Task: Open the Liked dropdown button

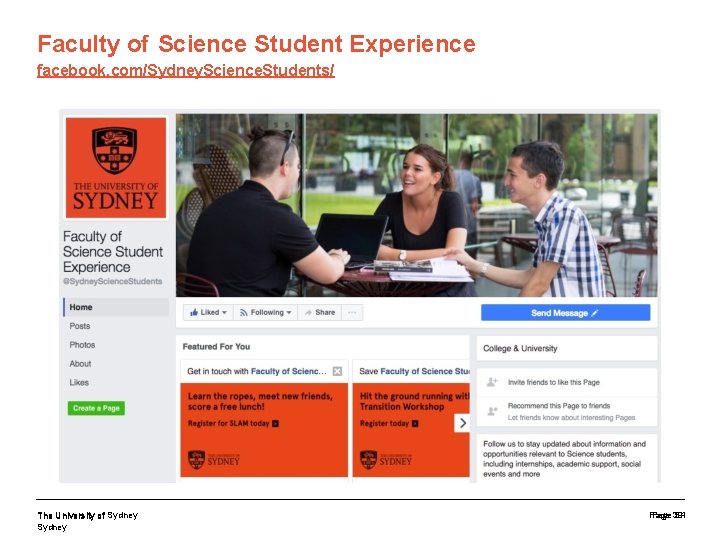Action: click(x=207, y=313)
